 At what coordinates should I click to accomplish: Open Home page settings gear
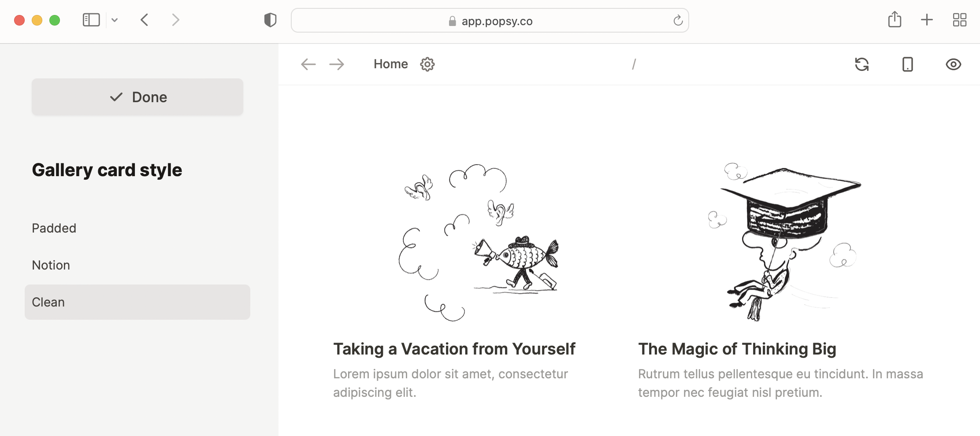point(427,64)
